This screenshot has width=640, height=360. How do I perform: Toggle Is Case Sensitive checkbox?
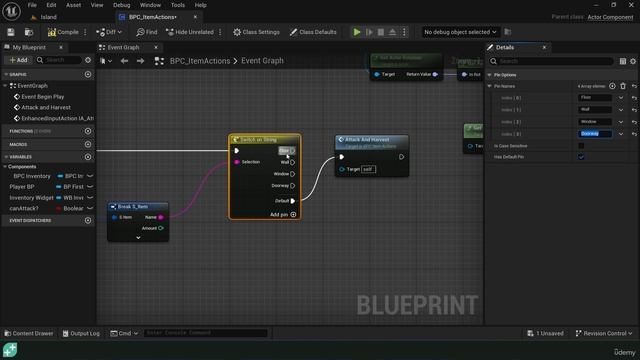pyautogui.click(x=581, y=146)
